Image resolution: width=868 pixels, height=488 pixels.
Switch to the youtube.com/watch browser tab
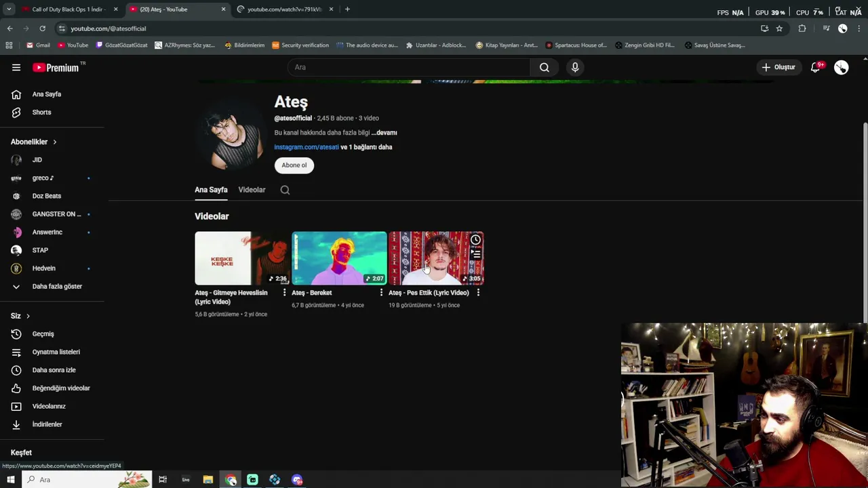tap(285, 9)
